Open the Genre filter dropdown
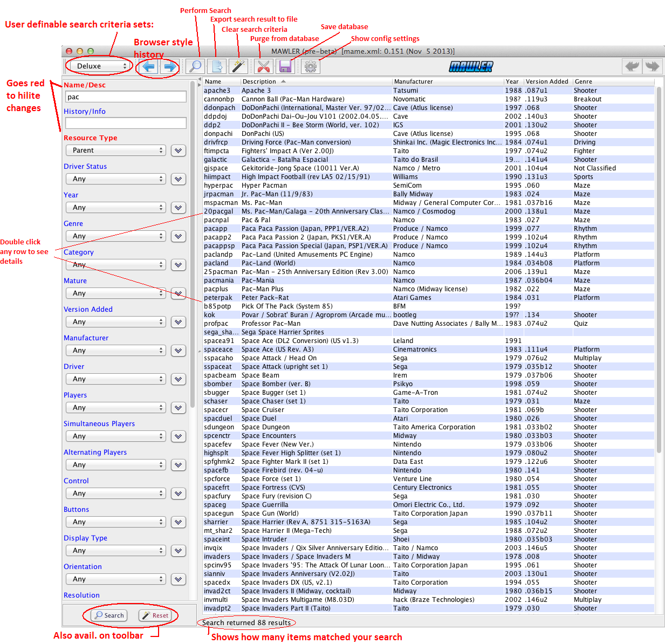 click(115, 236)
